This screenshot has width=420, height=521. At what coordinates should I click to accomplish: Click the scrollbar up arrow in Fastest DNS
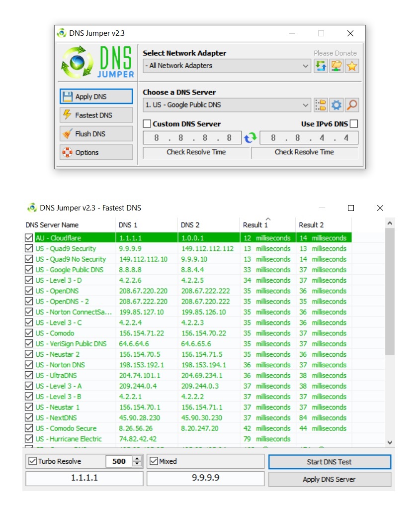390,223
